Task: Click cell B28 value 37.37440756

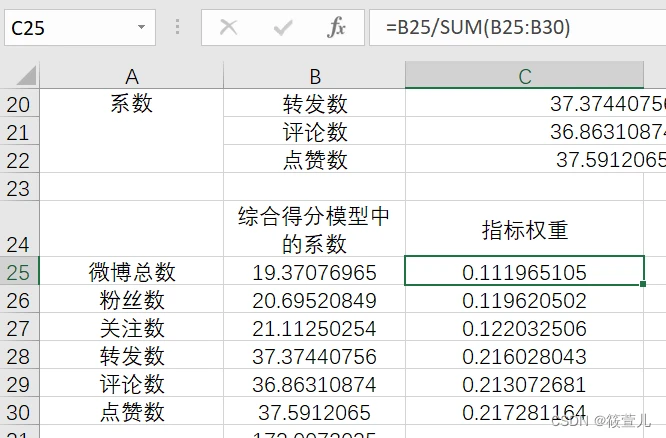Action: pyautogui.click(x=315, y=355)
